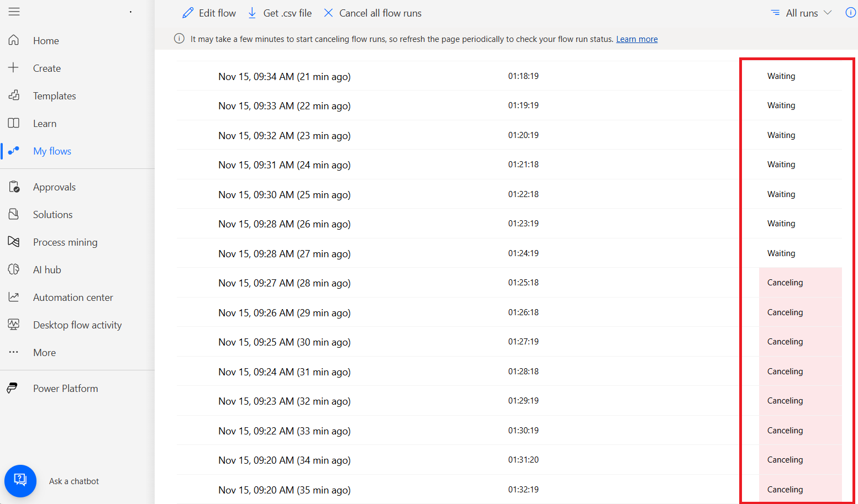Click the Process mining icon
The height and width of the screenshot is (504, 858).
click(14, 242)
